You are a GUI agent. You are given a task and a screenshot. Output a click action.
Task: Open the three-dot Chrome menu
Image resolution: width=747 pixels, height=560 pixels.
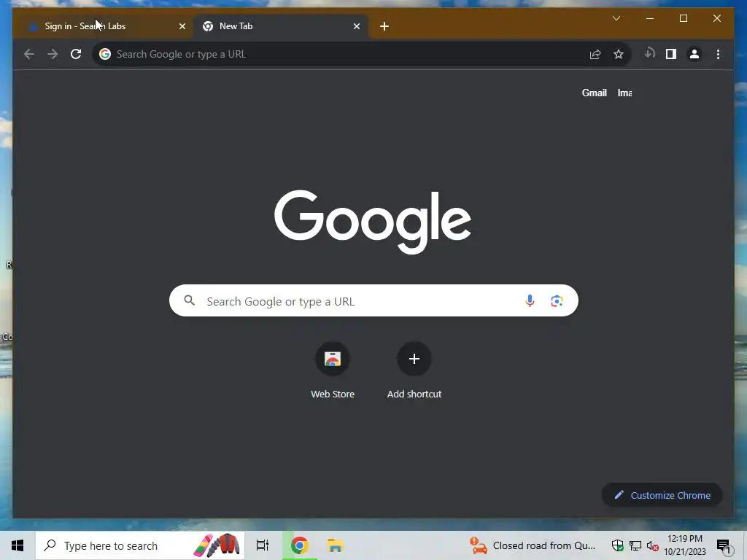[718, 54]
